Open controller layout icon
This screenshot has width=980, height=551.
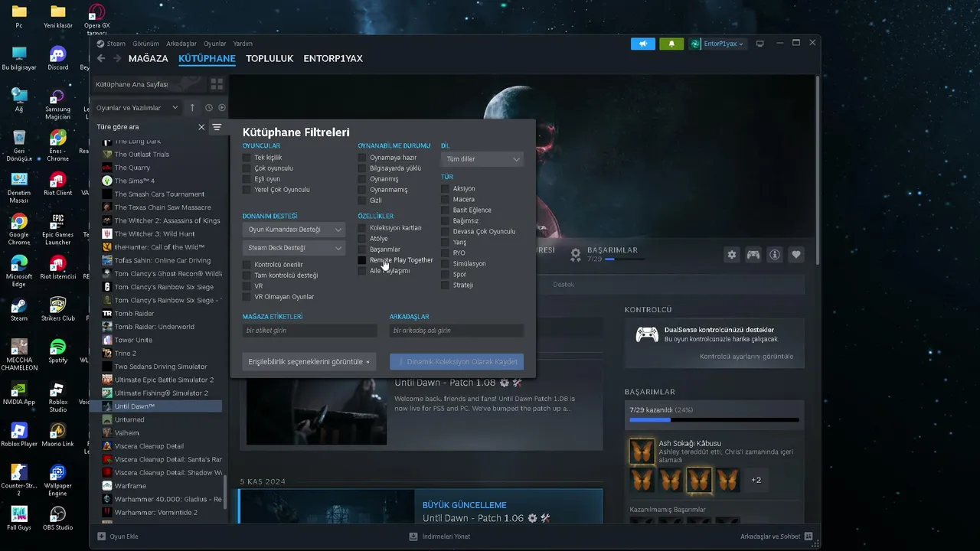pos(753,255)
